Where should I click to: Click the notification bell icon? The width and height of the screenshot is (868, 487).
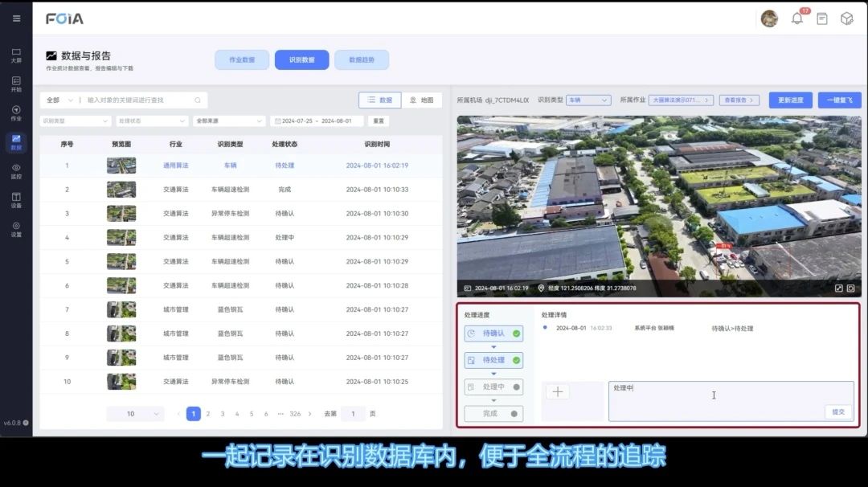797,18
